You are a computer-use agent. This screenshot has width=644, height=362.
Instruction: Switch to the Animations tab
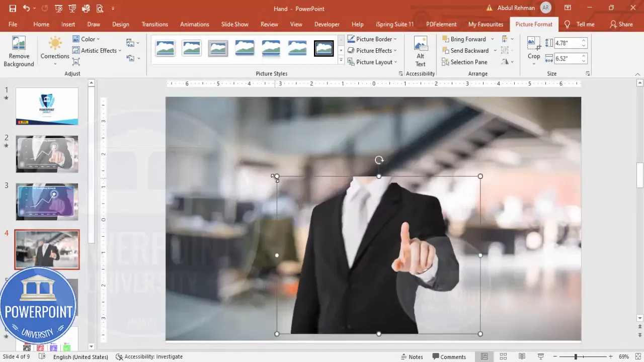click(195, 24)
